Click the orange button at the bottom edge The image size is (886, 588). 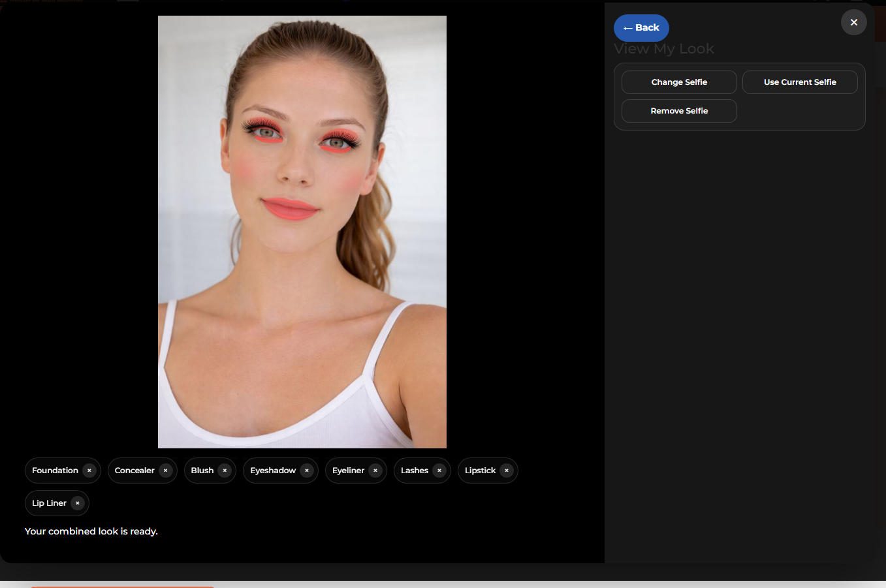tap(121, 585)
